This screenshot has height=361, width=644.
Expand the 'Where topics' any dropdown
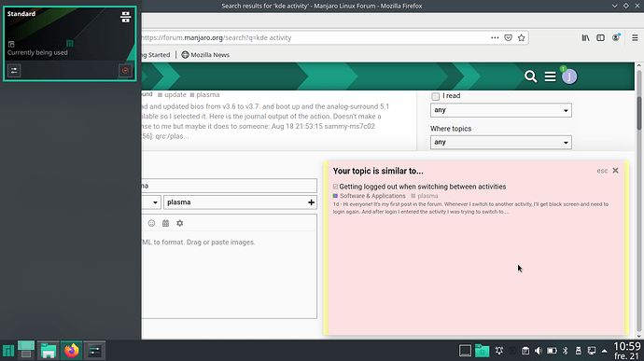coord(500,142)
